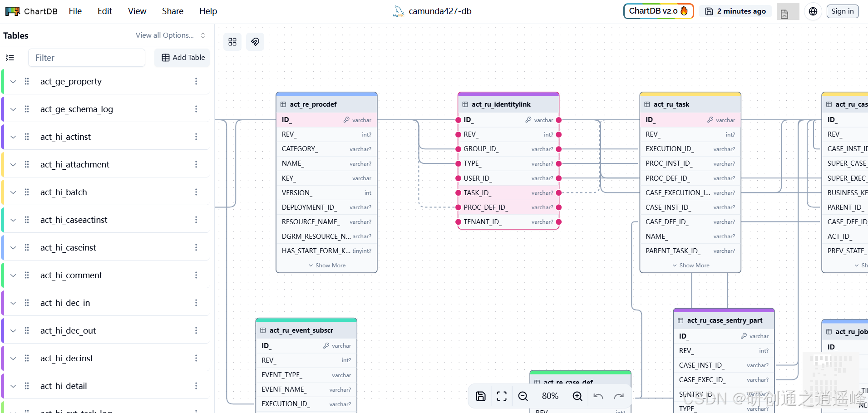
Task: Open the options menu for act_hi_comment
Action: point(196,275)
